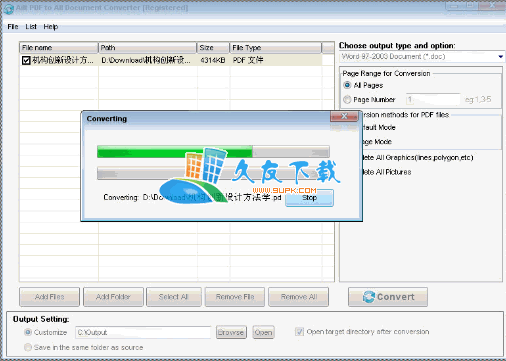This screenshot has height=361, width=506.
Task: Click the Default Mode option label
Action: pyautogui.click(x=379, y=128)
